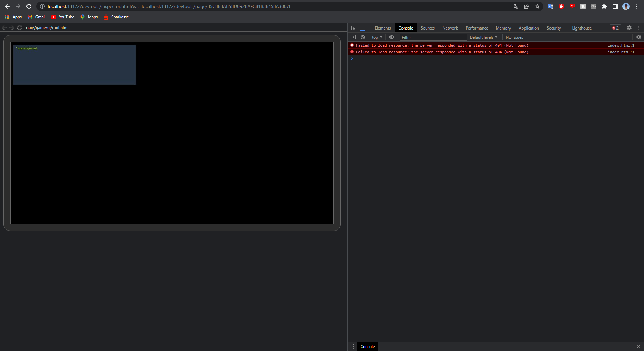The height and width of the screenshot is (351, 644).
Task: Open index.html:1 error source link
Action: 621,45
